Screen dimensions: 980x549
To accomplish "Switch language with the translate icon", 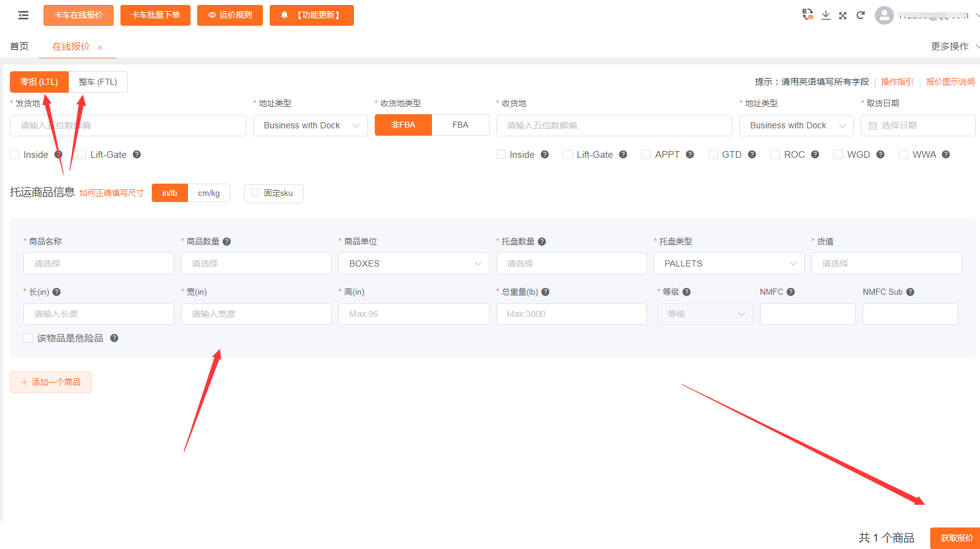I will pos(808,15).
